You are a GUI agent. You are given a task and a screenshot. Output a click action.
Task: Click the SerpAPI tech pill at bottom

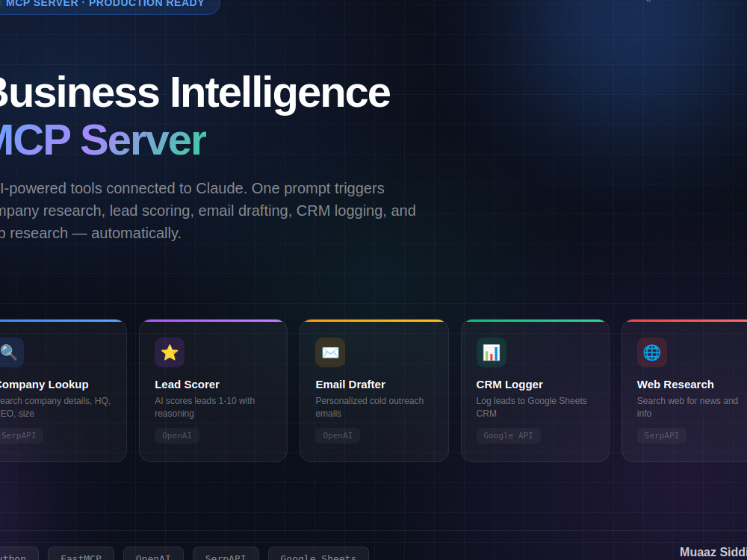coord(226,555)
